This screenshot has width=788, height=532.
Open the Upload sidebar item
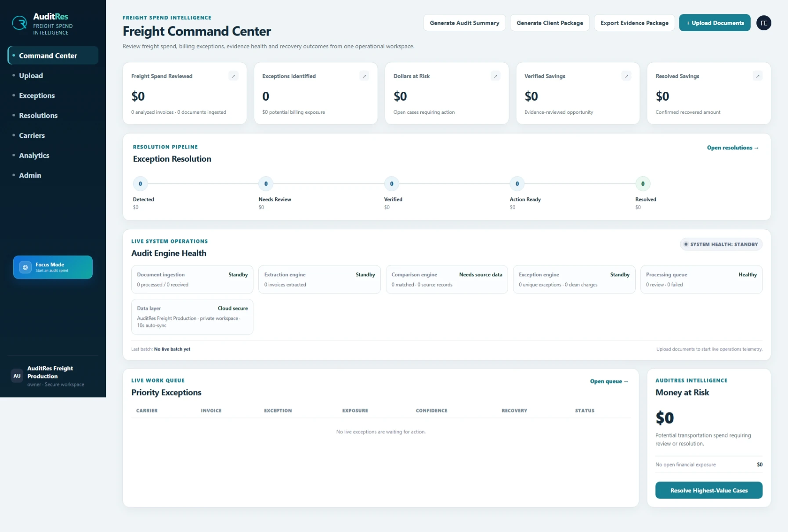(x=53, y=76)
